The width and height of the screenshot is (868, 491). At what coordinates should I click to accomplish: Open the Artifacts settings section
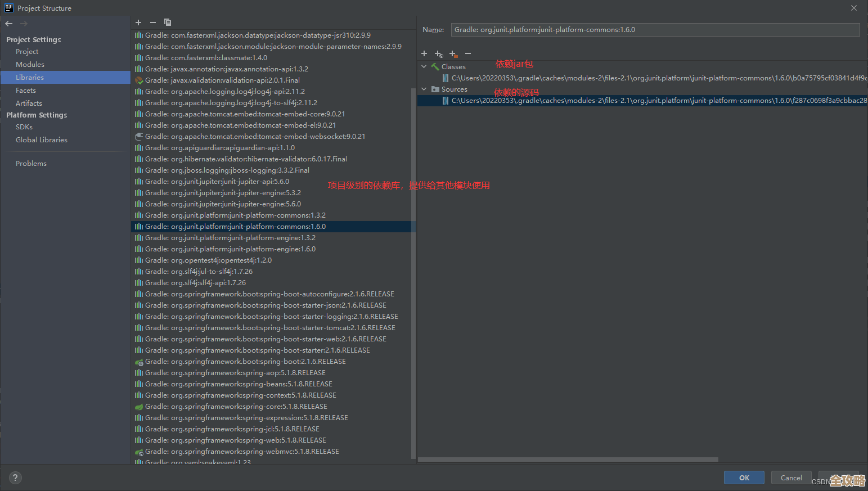tap(29, 103)
